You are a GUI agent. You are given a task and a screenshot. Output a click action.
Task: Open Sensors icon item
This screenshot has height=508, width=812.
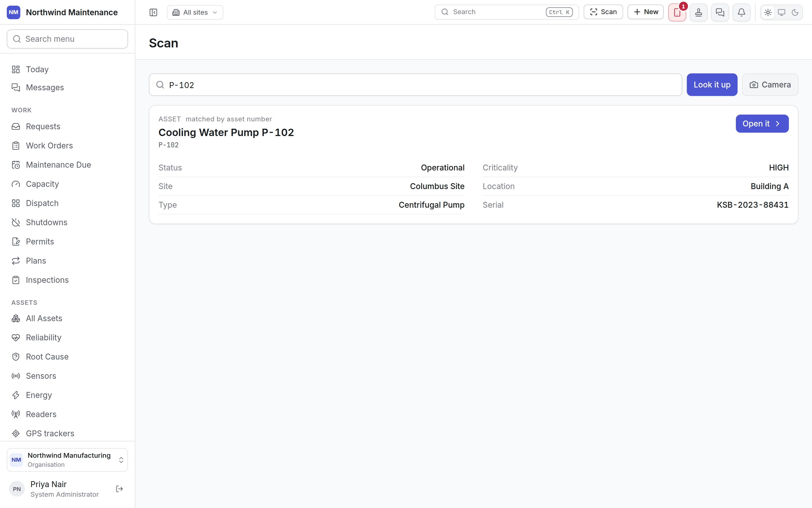tap(67, 376)
